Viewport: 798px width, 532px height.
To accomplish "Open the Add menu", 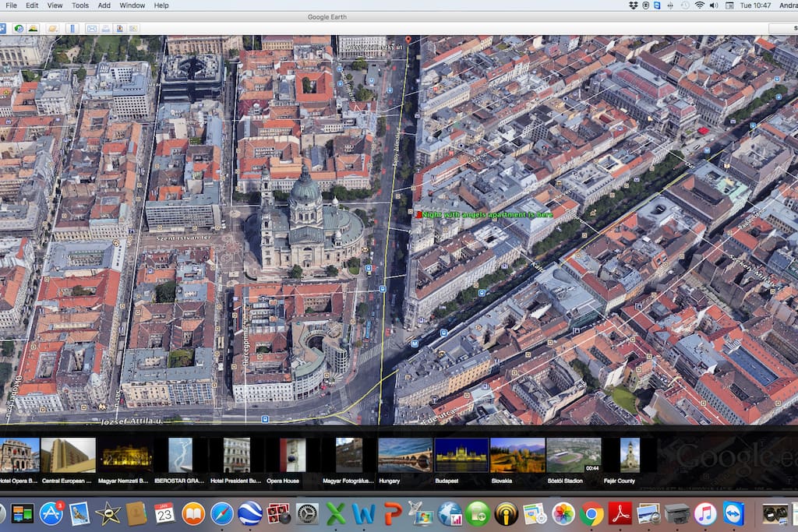I will point(104,5).
